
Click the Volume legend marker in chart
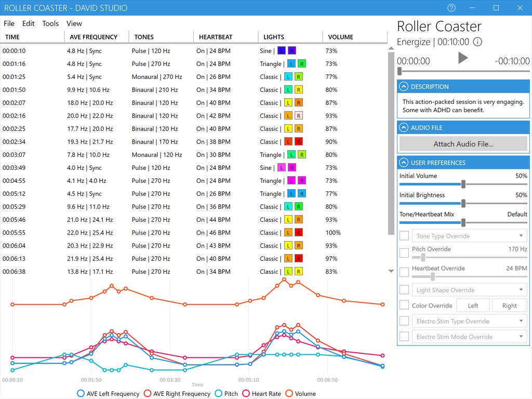click(289, 394)
